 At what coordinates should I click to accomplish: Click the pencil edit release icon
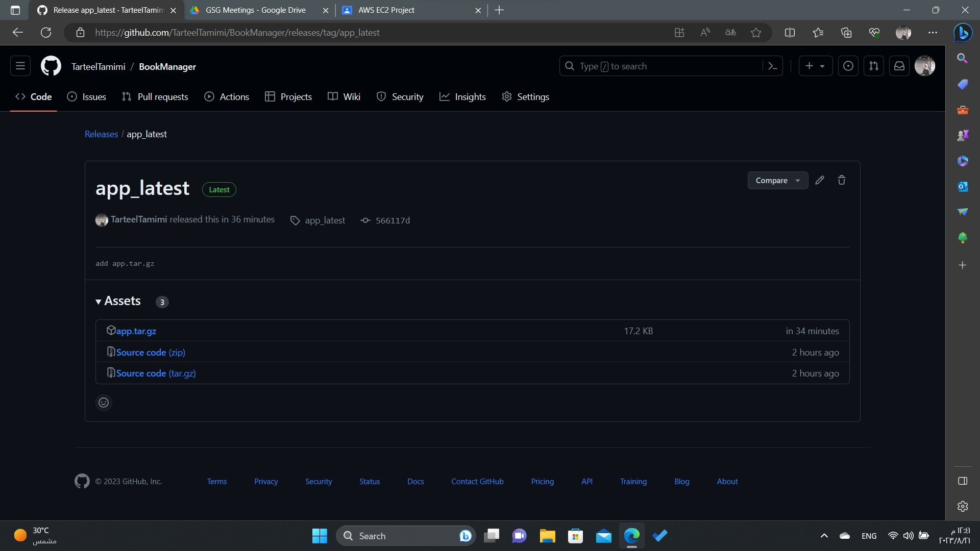click(x=820, y=180)
